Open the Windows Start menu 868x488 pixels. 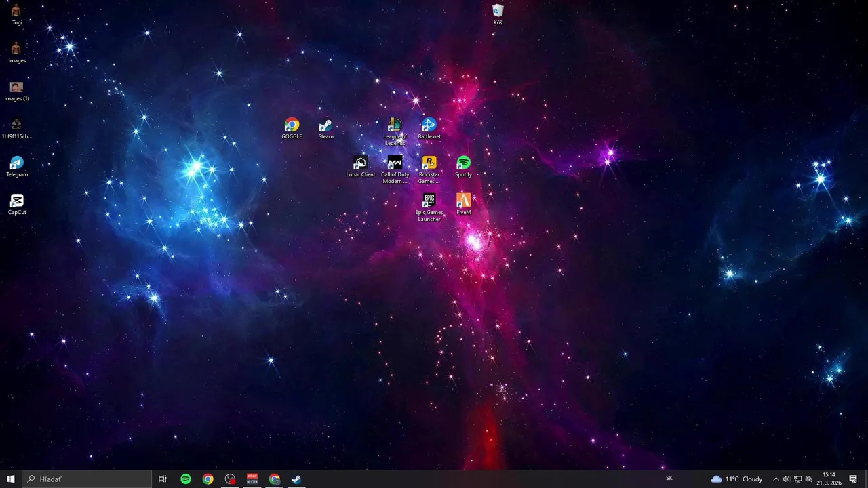11,479
